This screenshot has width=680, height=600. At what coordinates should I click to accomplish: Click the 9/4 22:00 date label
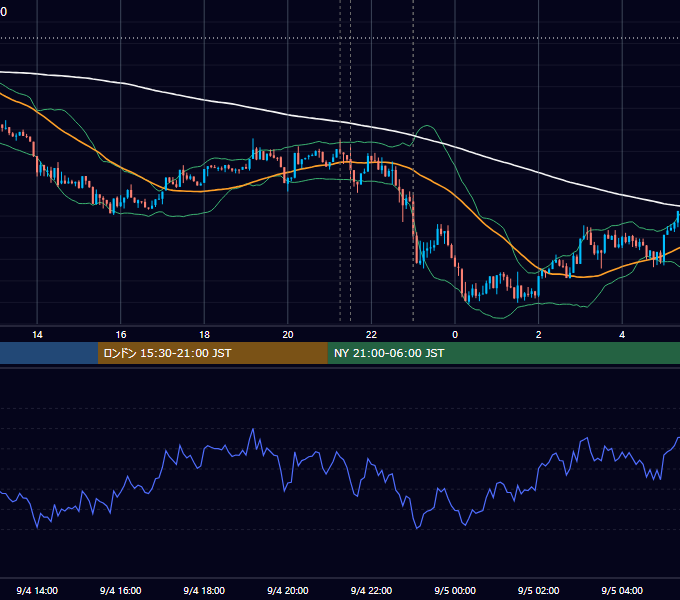point(371,590)
